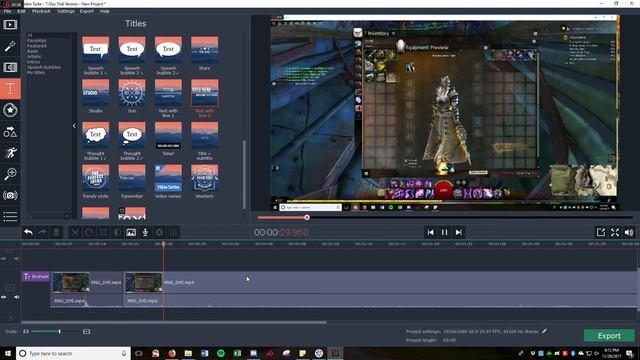640x360 pixels.
Task: Click the zoom-in timeline scale icon
Action: coord(87,331)
